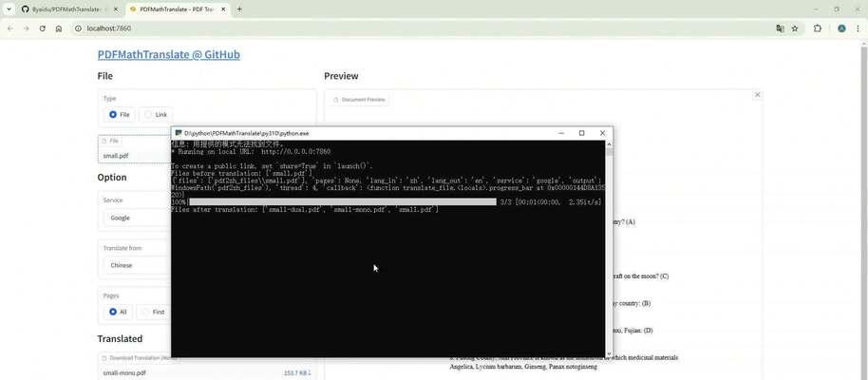Screen dimensions: 868x380
Task: Maximize the python.exe console window
Action: pyautogui.click(x=581, y=133)
